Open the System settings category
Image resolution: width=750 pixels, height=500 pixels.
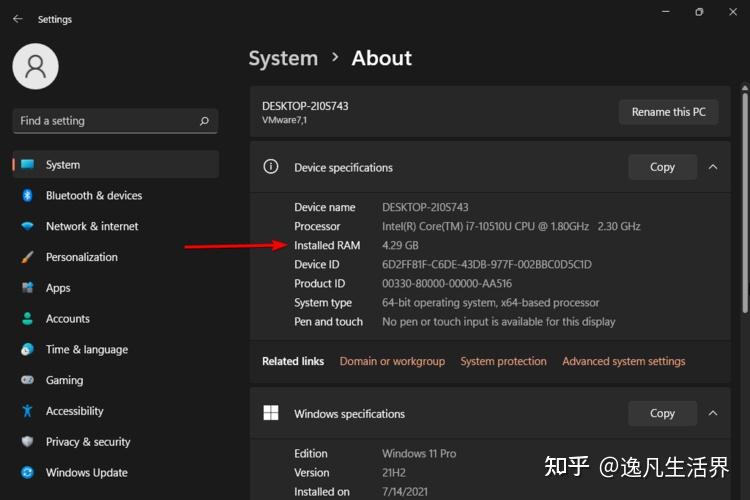(x=116, y=165)
